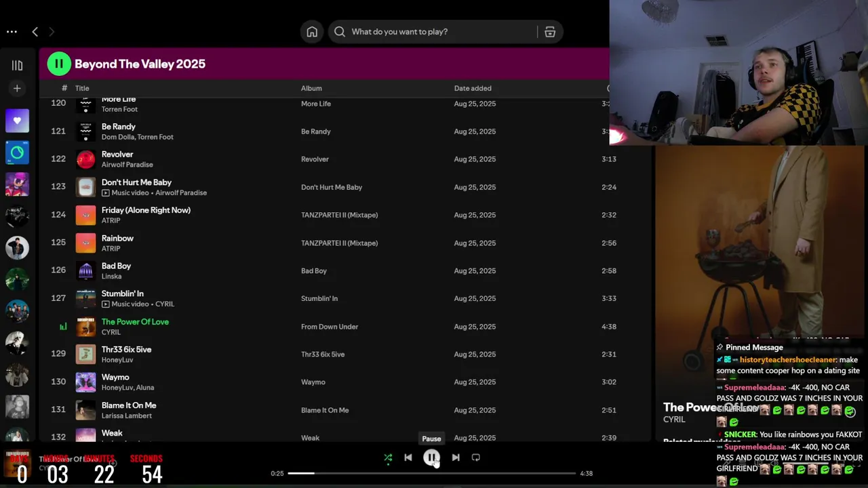Viewport: 868px width, 488px height.
Task: Select Friday (Alone Right Now) track
Action: (x=146, y=210)
